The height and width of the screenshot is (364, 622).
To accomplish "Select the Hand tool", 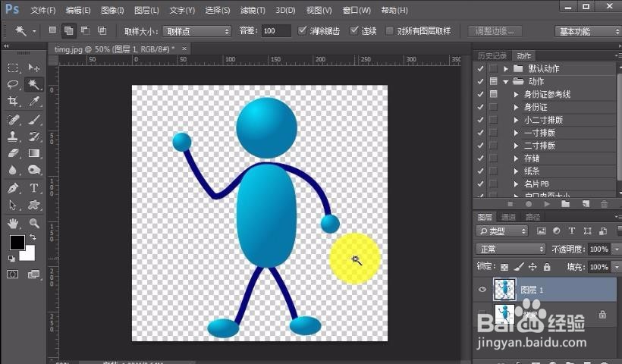I will tap(13, 223).
